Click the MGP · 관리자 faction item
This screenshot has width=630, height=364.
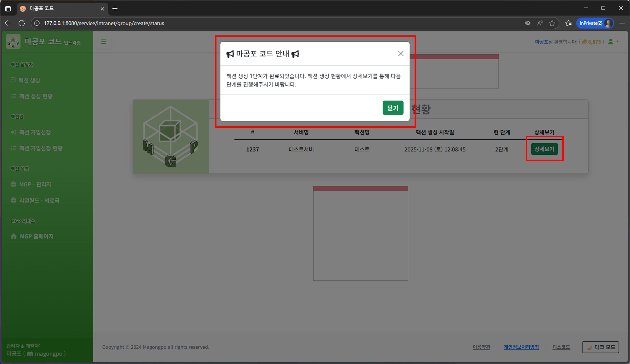click(x=35, y=184)
